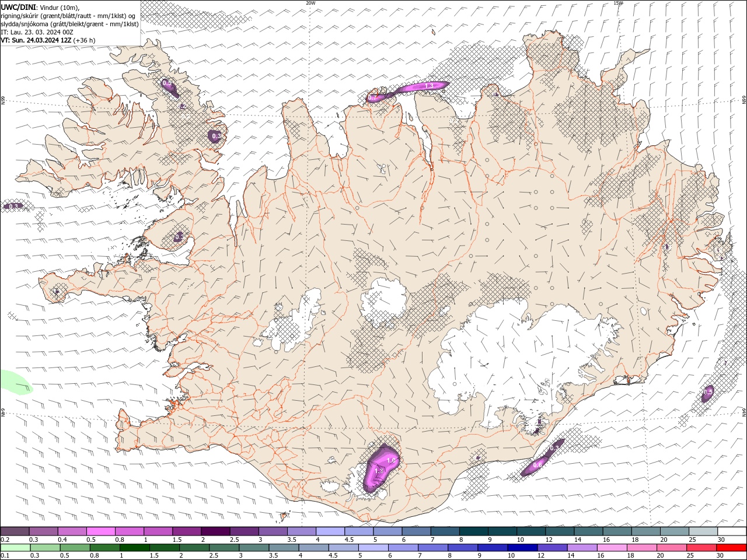Click the purple offshore blob east of Iceland
Viewport: 747px width, 560px height.
tap(708, 393)
